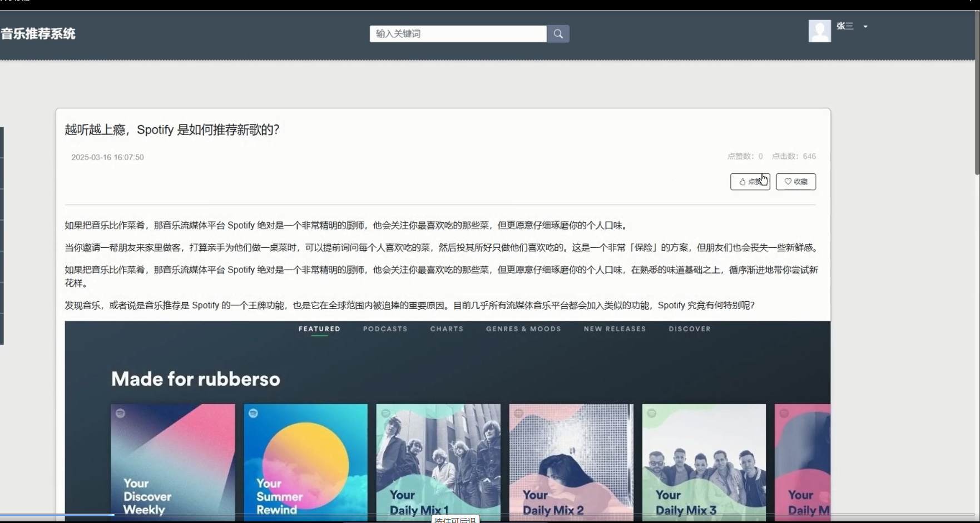980x523 pixels.
Task: Click the paragraph starting 发现音乐，或者说是音乐推荐
Action: point(409,306)
